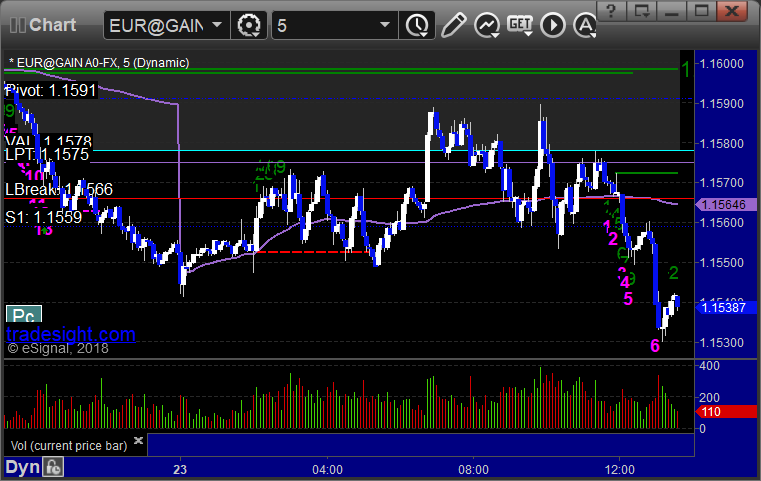Image resolution: width=761 pixels, height=481 pixels.
Task: Select the drawing pencil tool
Action: coord(453,25)
